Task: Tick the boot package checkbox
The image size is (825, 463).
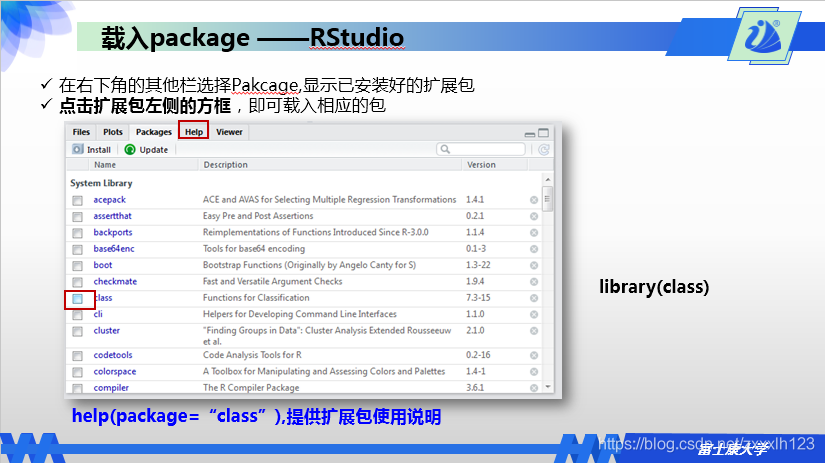Action: [77, 266]
